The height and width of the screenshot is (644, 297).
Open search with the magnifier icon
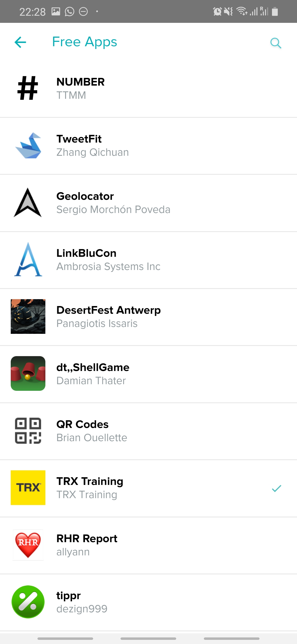[276, 43]
